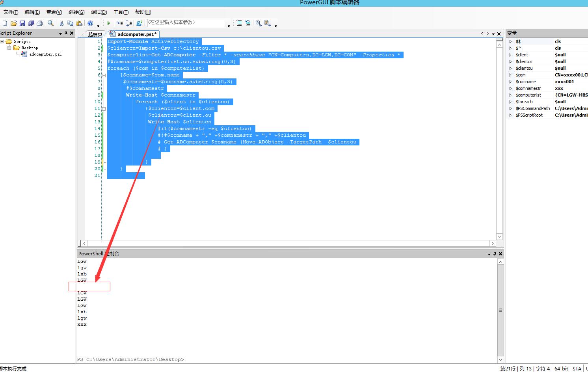Toggle auto-hide pin on PowerShell console panel
Viewport: 588px width, 372px height.
coord(495,254)
